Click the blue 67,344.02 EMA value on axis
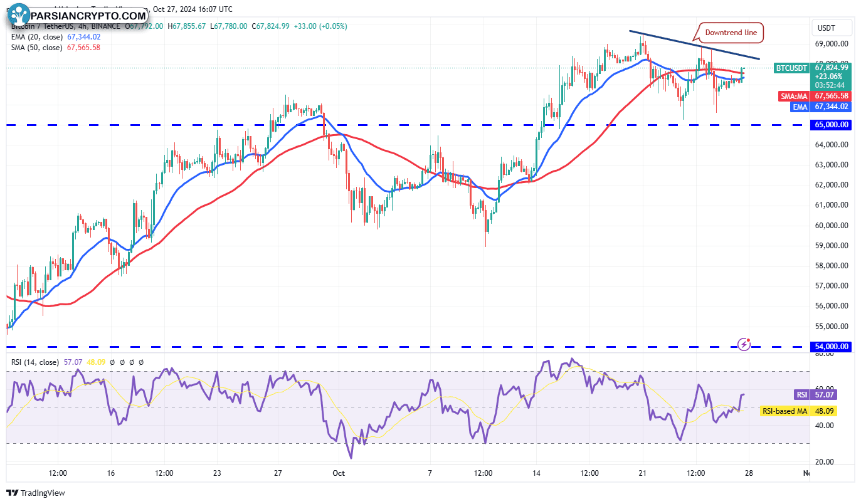 832,107
